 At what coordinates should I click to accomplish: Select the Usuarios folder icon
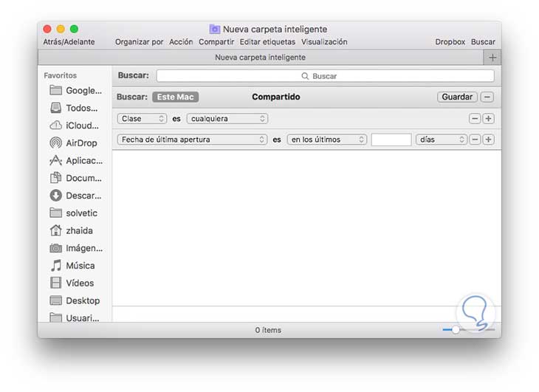pos(55,317)
